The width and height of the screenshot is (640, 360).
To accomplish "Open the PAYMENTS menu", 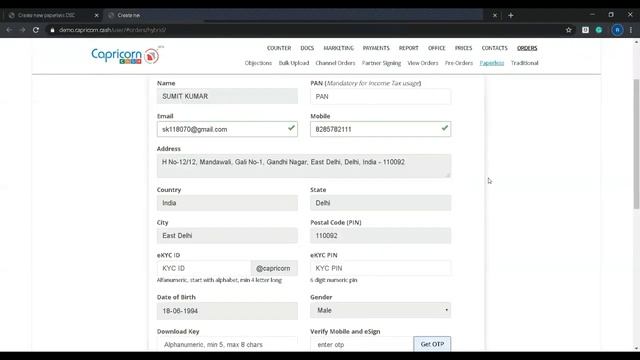I will tap(376, 48).
